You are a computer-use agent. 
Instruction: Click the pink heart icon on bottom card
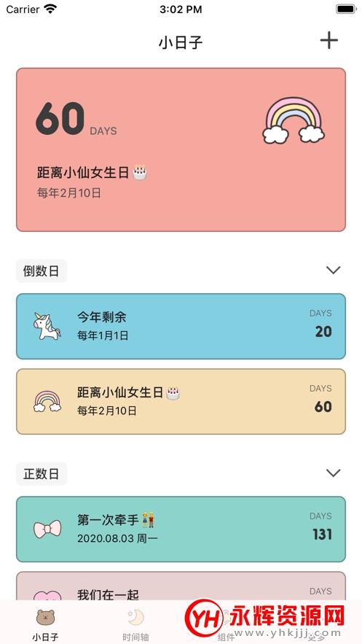click(47, 595)
